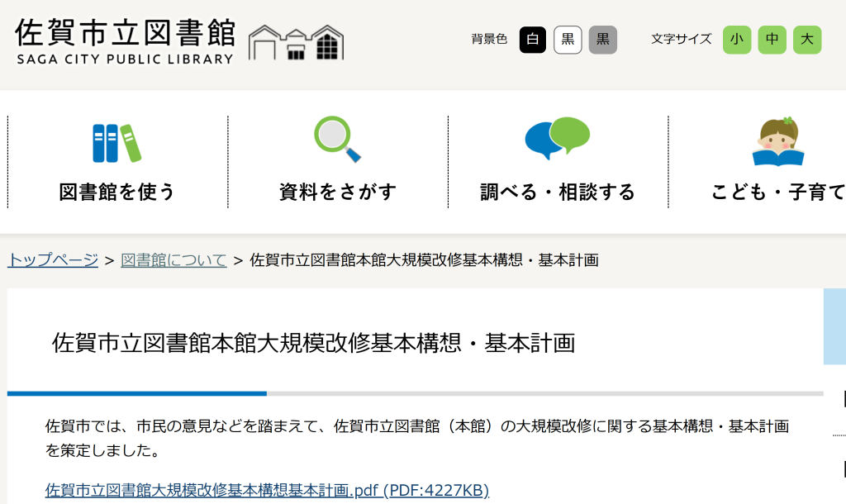
Task: Select white background color 白 button
Action: (533, 40)
